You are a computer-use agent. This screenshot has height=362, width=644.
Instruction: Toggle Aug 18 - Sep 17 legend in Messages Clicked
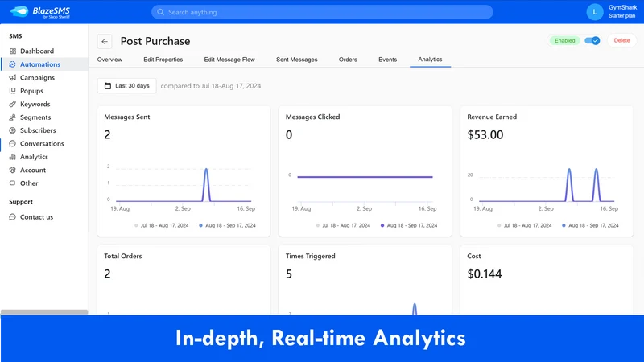click(409, 225)
